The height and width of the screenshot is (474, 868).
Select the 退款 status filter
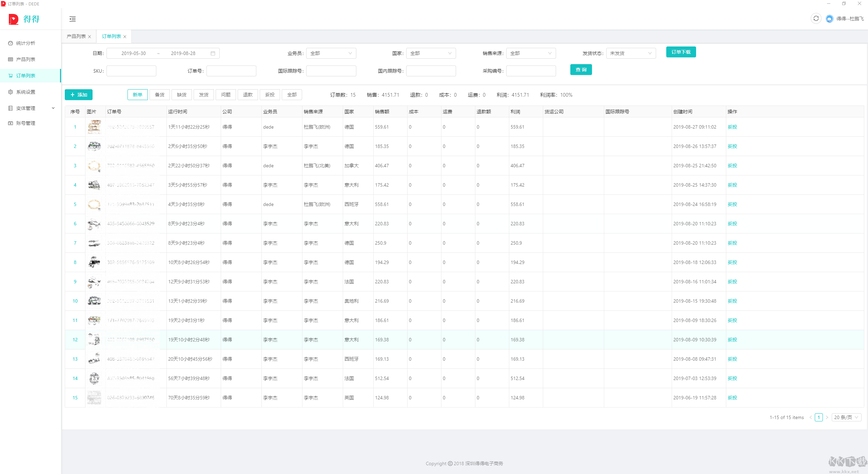tap(248, 95)
